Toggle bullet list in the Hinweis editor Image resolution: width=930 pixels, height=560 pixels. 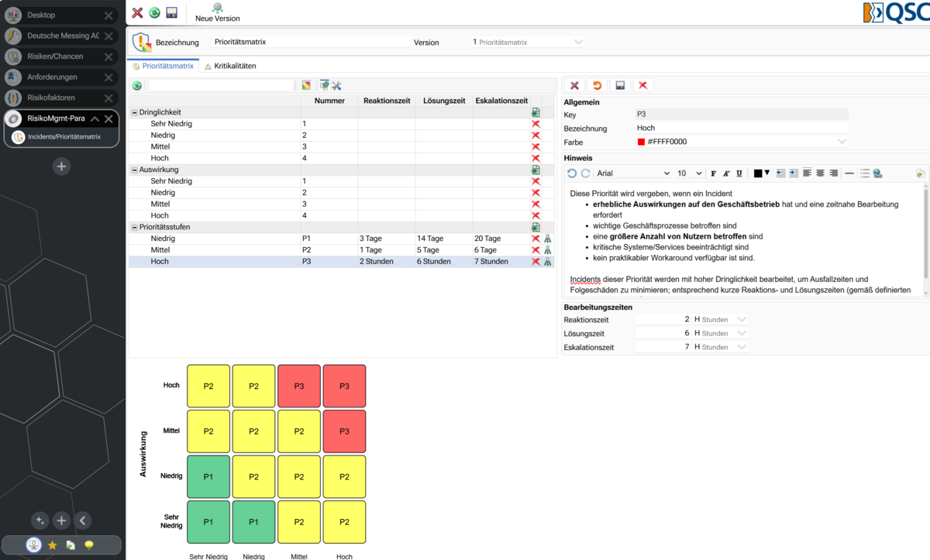point(866,173)
